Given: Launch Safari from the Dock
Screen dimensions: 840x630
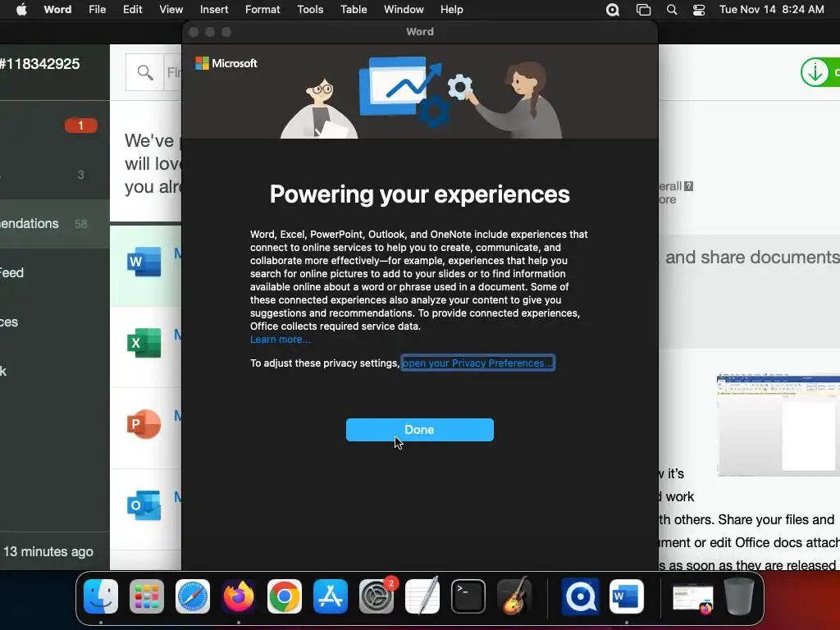Looking at the screenshot, I should click(x=193, y=596).
